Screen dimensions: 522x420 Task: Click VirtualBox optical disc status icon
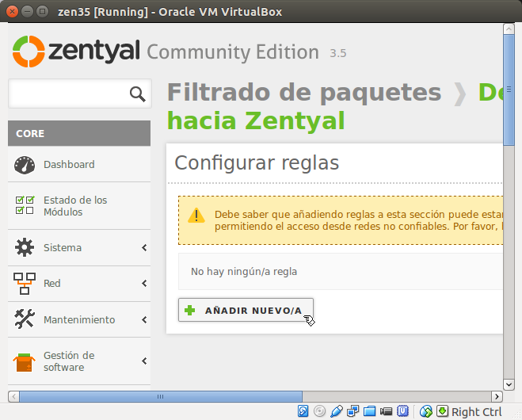coord(319,411)
